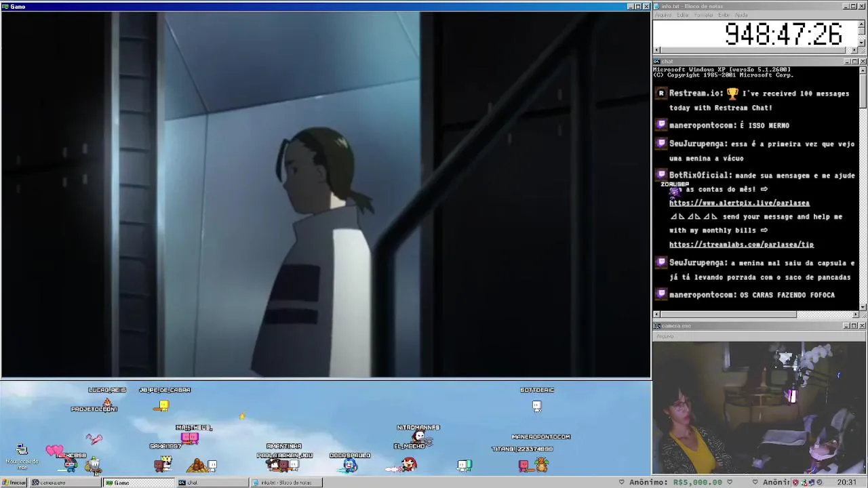
Task: Click the Restream.io 100 messages notice
Action: [x=759, y=100]
